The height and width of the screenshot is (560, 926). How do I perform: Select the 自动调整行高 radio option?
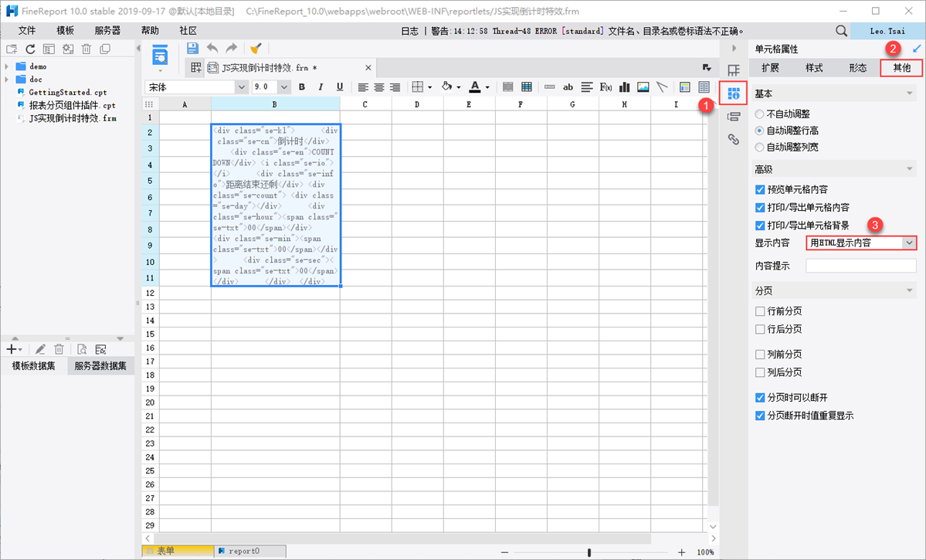[759, 131]
